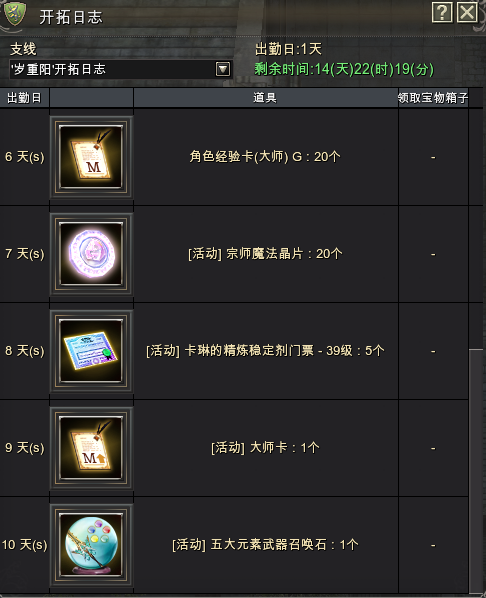Click the 9 天(s) day cell
Image resolution: width=486 pixels, height=598 pixels.
tap(24, 447)
